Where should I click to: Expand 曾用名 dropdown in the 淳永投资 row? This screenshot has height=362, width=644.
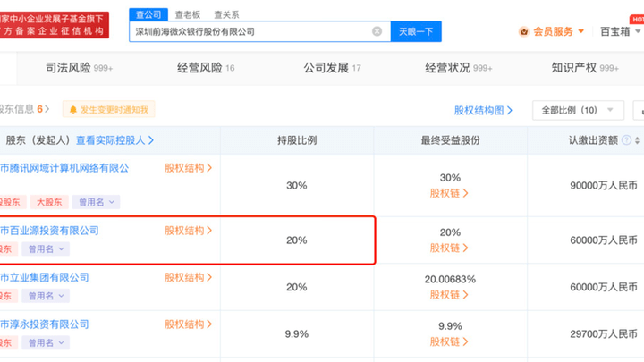tap(46, 342)
